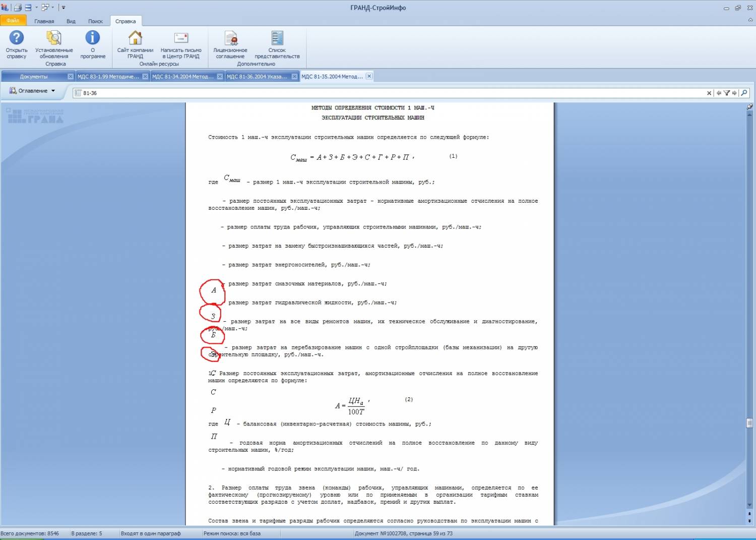Click the scrollbar up arrow

(749, 114)
